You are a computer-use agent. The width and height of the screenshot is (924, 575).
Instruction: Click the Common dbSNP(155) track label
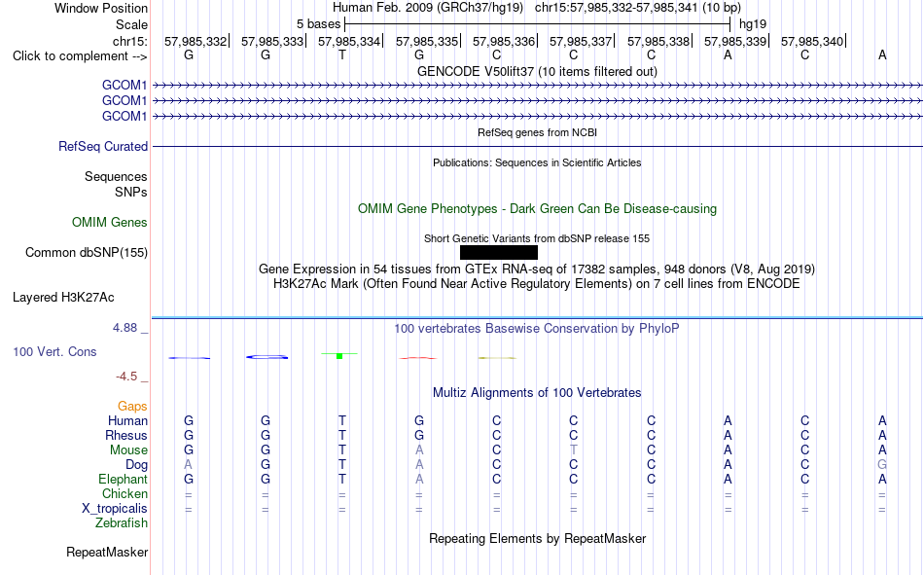click(87, 252)
